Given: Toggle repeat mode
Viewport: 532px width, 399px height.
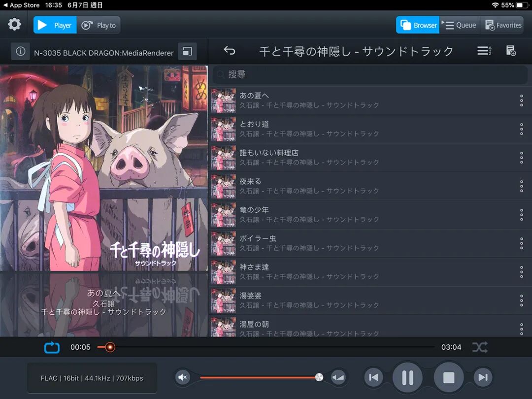Looking at the screenshot, I should pos(52,347).
